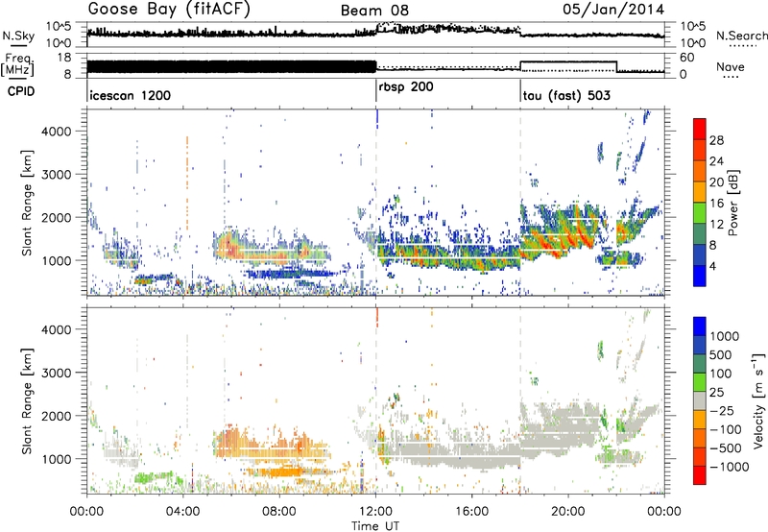Select the 'Freq. [MHz]' axis label
The image size is (768, 532).
tap(17, 65)
